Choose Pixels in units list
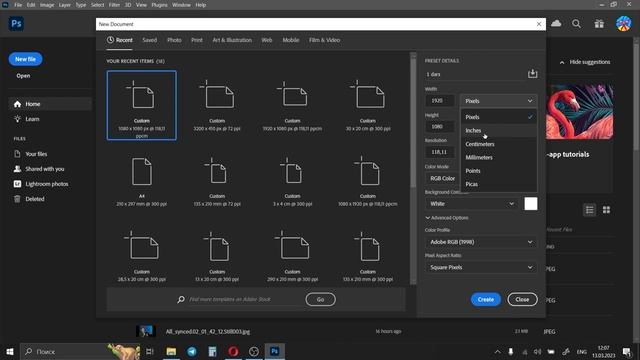 (498, 117)
